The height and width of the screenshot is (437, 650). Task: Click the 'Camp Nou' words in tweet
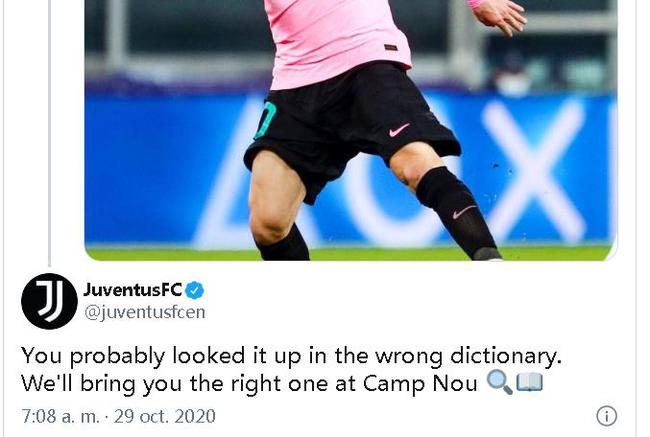[420, 384]
